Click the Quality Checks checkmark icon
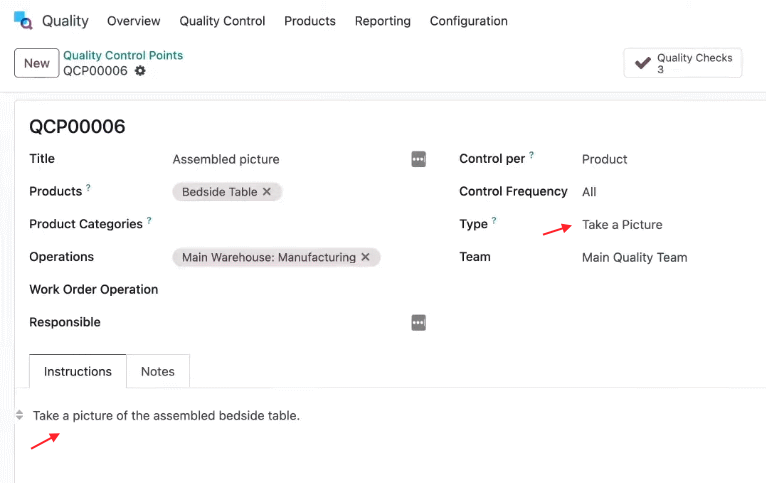This screenshot has width=766, height=483. pyautogui.click(x=642, y=63)
